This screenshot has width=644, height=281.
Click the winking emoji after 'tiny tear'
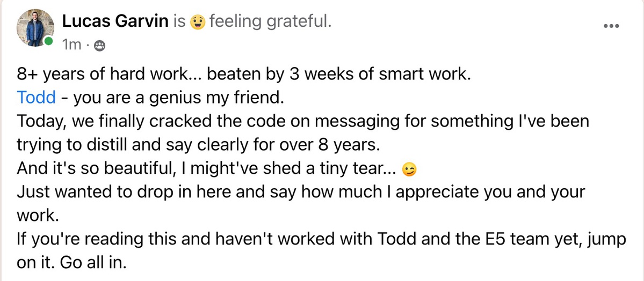[x=409, y=169]
